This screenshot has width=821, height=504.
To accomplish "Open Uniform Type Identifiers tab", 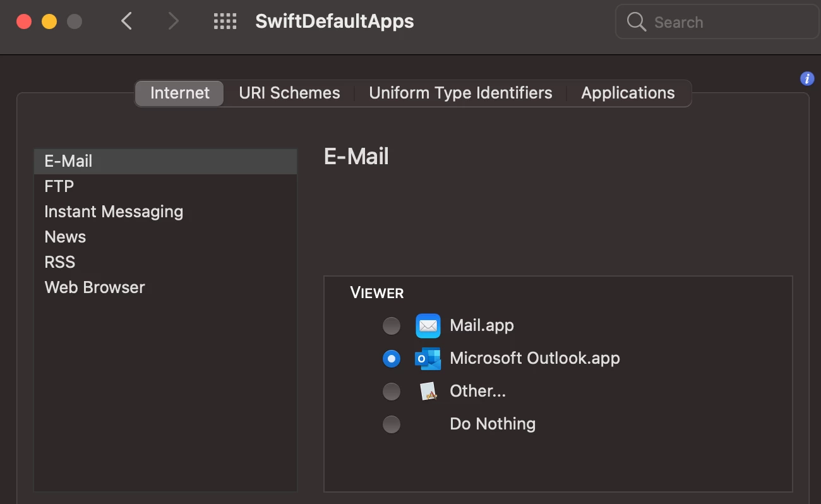I will (460, 93).
